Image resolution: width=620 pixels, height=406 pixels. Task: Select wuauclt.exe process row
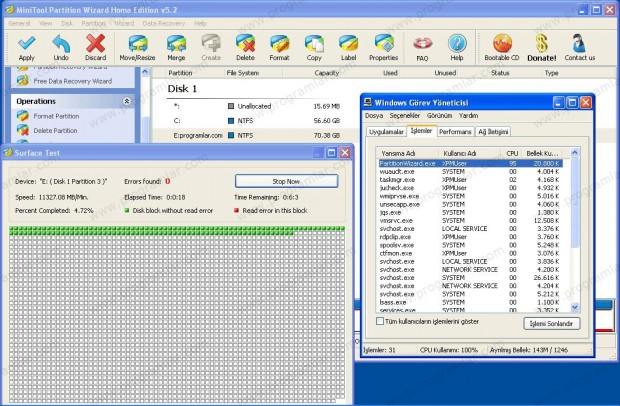[x=470, y=172]
